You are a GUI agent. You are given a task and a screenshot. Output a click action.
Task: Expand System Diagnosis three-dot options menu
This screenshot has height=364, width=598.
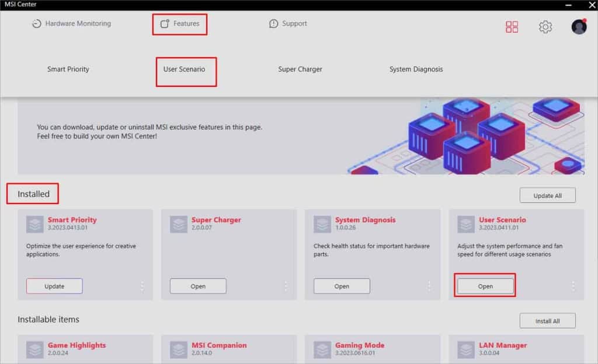(x=429, y=286)
